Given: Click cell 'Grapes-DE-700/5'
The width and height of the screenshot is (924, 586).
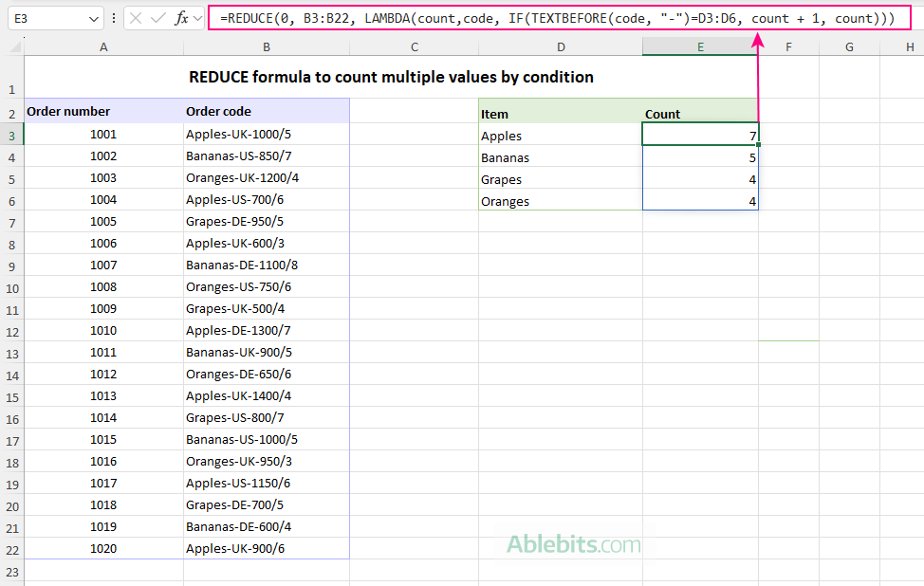Looking at the screenshot, I should [267, 504].
